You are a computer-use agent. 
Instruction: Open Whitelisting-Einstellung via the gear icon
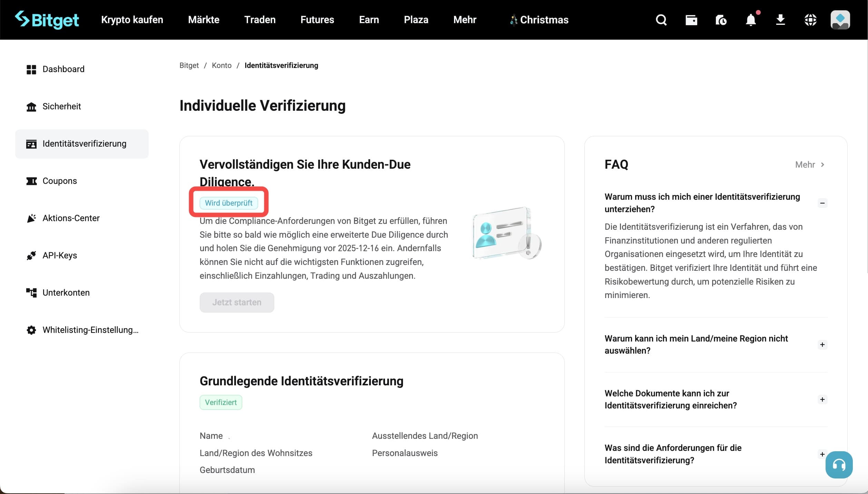pos(31,330)
